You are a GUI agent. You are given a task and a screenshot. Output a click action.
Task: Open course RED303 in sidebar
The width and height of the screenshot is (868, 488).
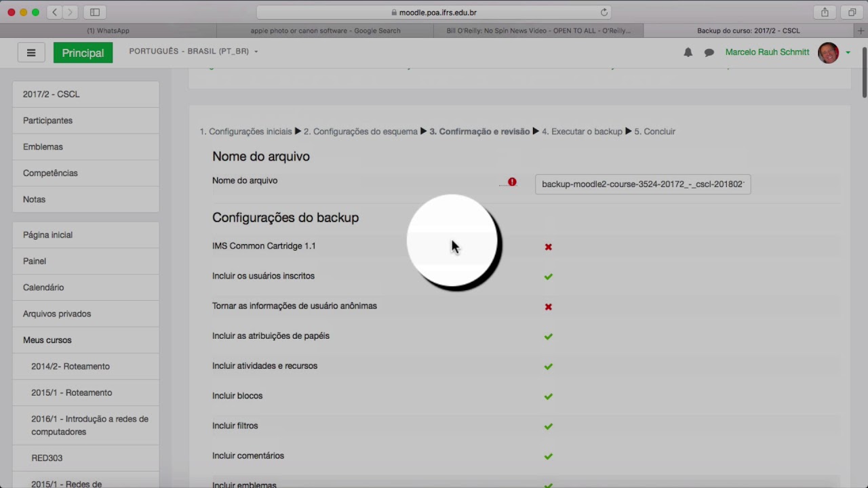[x=86, y=458]
